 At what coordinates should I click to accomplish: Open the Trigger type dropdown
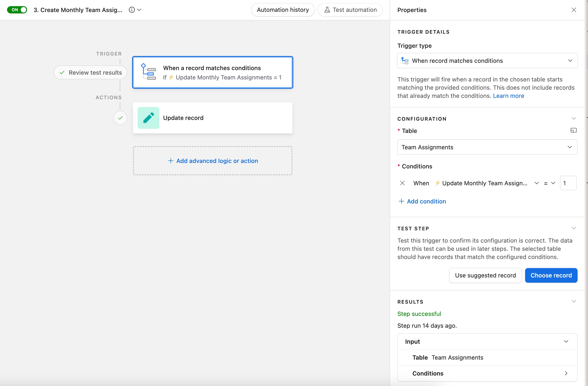point(487,61)
